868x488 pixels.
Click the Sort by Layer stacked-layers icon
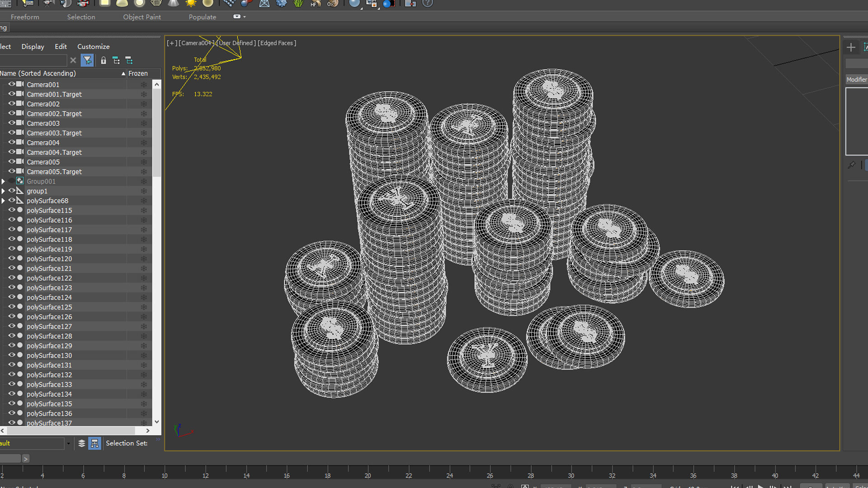[81, 443]
